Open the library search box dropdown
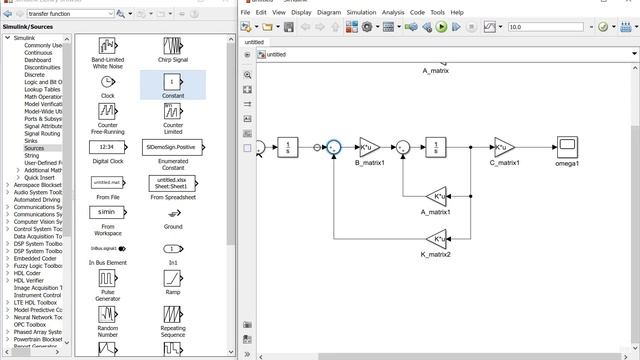This screenshot has height=360, width=640. tap(111, 13)
